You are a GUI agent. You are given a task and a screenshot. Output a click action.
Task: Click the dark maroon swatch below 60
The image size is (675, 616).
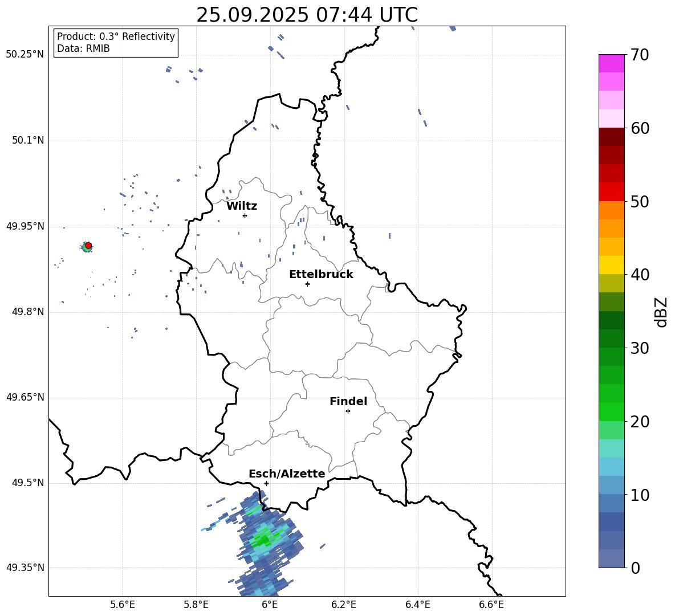[x=611, y=137]
